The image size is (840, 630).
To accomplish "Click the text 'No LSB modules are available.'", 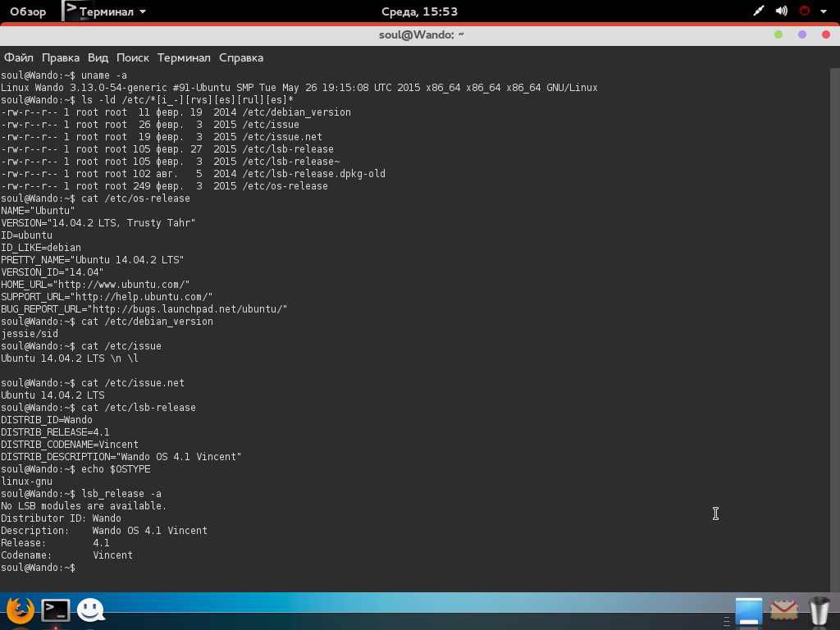I will [x=84, y=507].
